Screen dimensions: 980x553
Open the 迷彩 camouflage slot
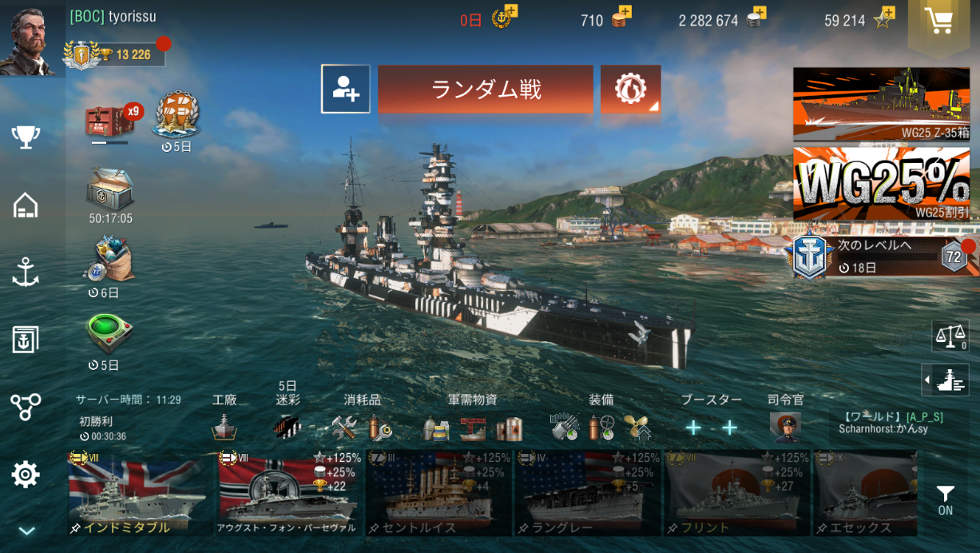tap(288, 427)
